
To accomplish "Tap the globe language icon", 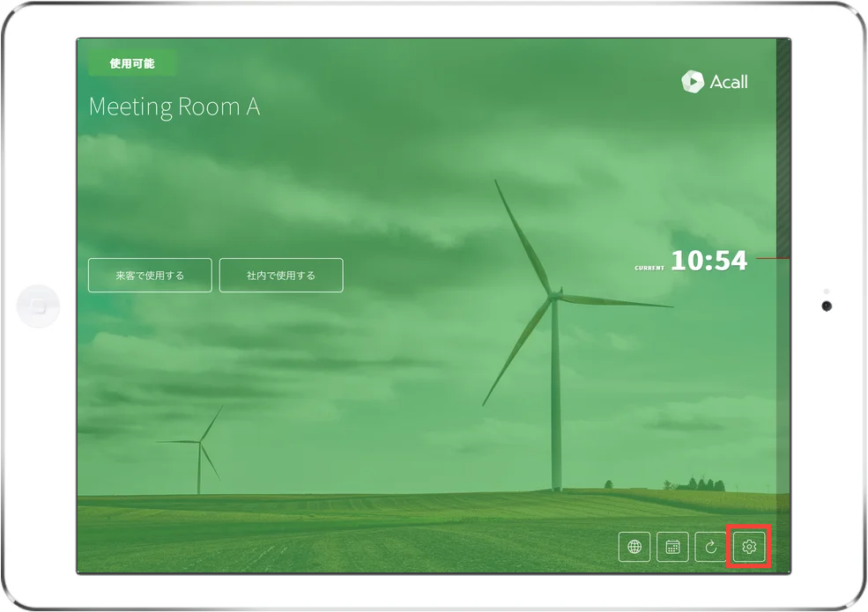I will point(634,547).
